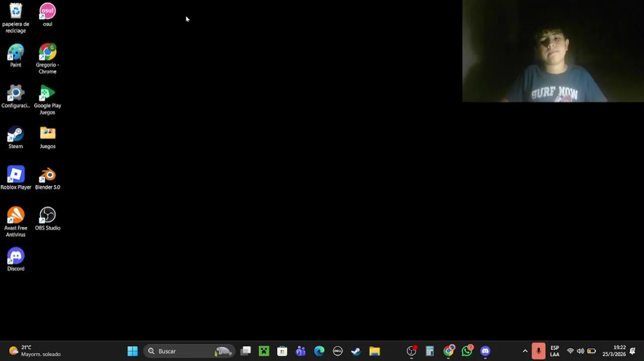Open the Windows Start menu
This screenshot has width=644, height=361.
(132, 351)
